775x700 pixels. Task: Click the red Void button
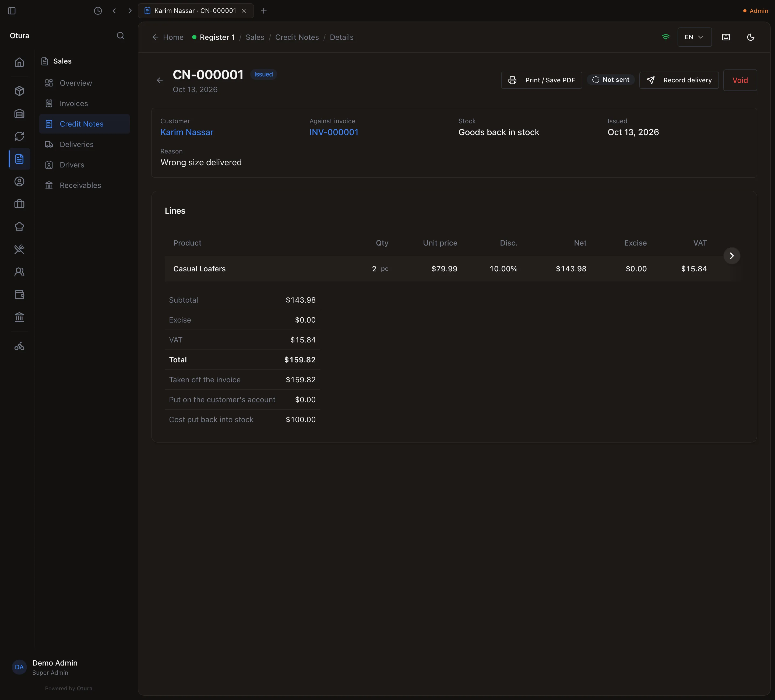pos(740,80)
